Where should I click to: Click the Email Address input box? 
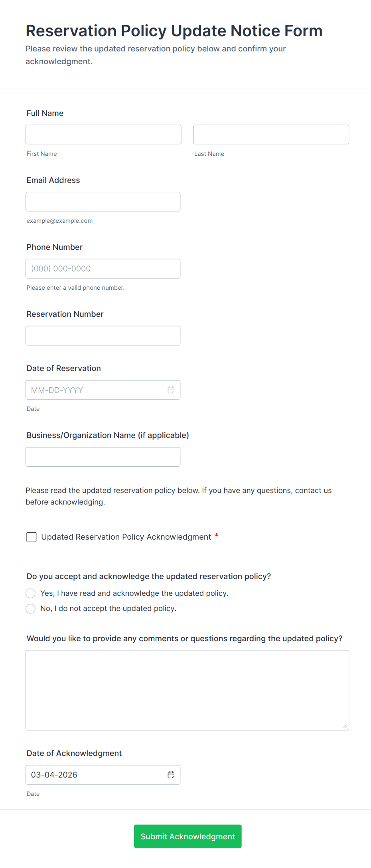[103, 202]
